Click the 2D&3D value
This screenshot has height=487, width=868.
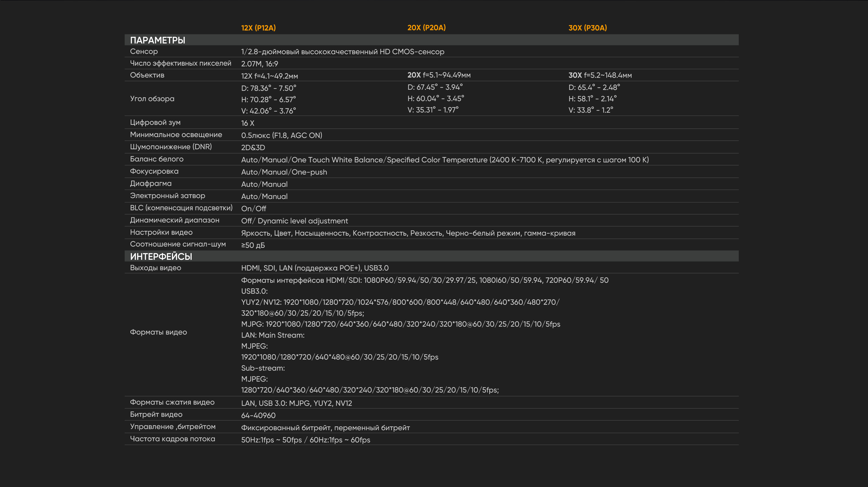pyautogui.click(x=253, y=148)
